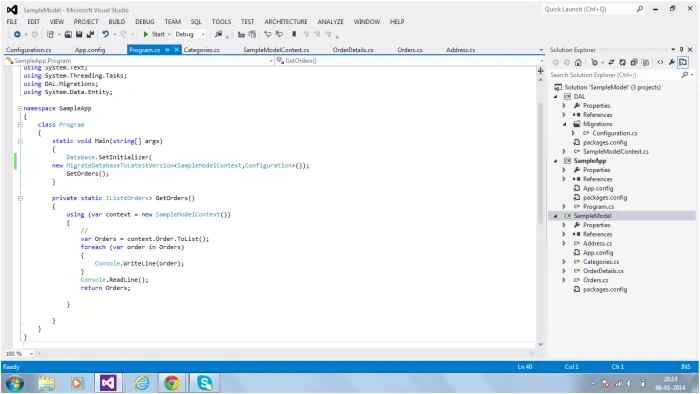Open Visual Studio from the taskbar
Screen dimensions: 700x394
click(108, 383)
